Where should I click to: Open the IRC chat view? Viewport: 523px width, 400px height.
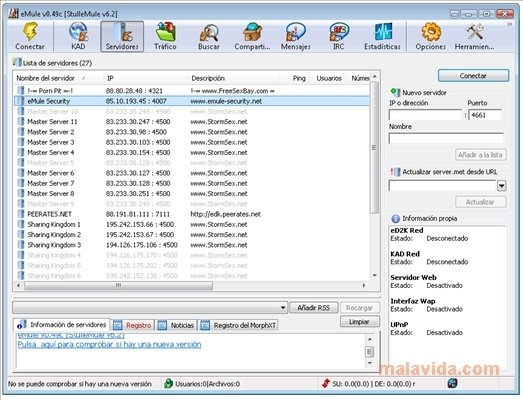pyautogui.click(x=338, y=36)
